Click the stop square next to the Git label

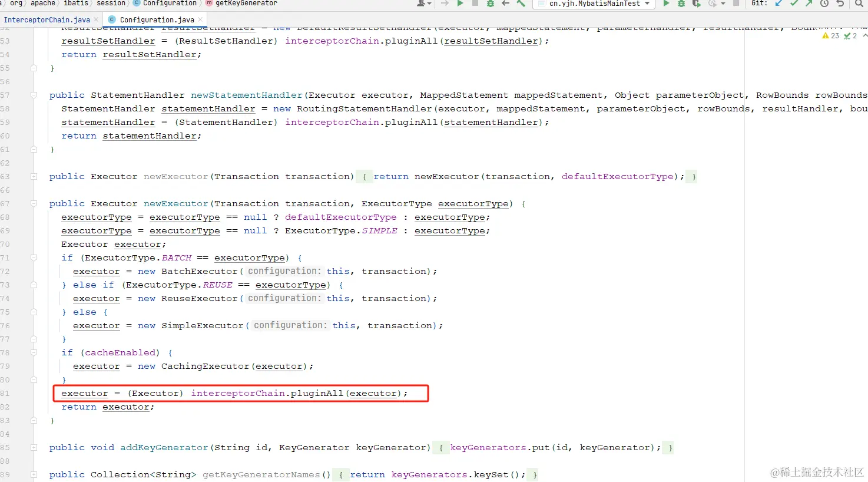click(736, 4)
